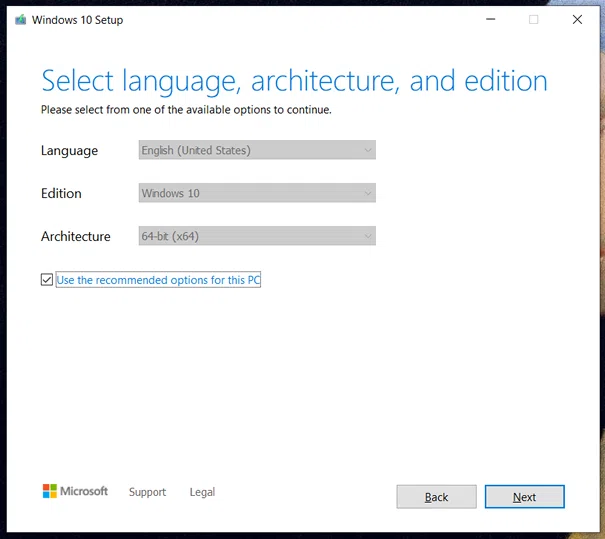Viewport: 605px width, 539px height.
Task: Click the Microsoft logo
Action: tap(75, 491)
